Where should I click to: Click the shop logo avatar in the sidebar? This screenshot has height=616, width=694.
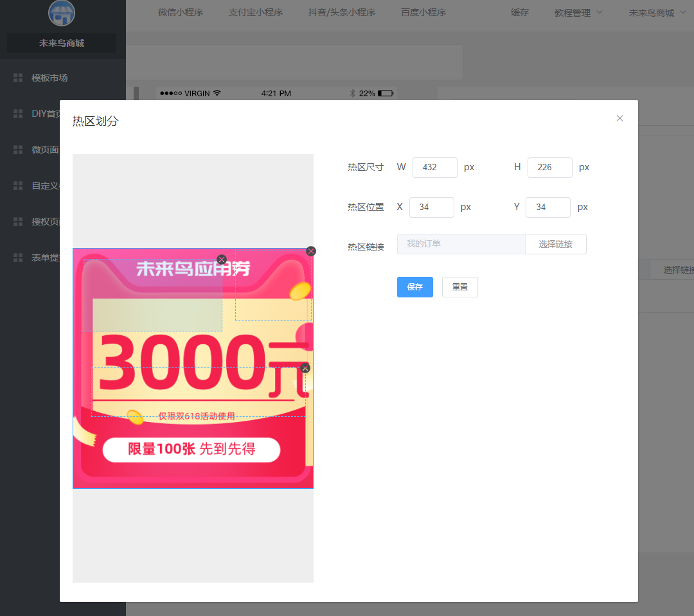click(x=62, y=13)
